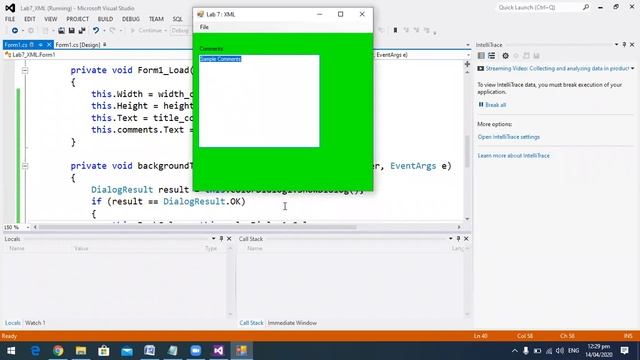Screen dimensions: 640x360
Task: Click first IntelliTrace view icon
Action: point(481,56)
